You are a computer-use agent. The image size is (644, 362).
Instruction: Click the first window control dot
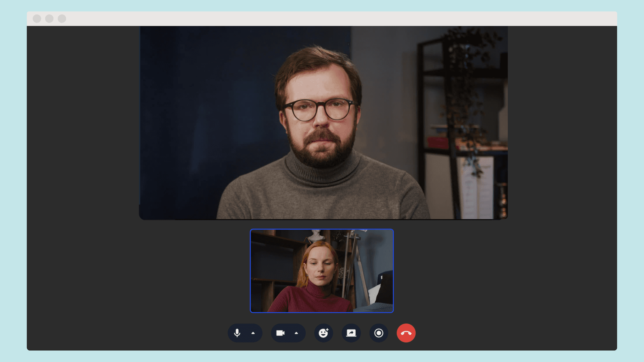click(x=37, y=19)
